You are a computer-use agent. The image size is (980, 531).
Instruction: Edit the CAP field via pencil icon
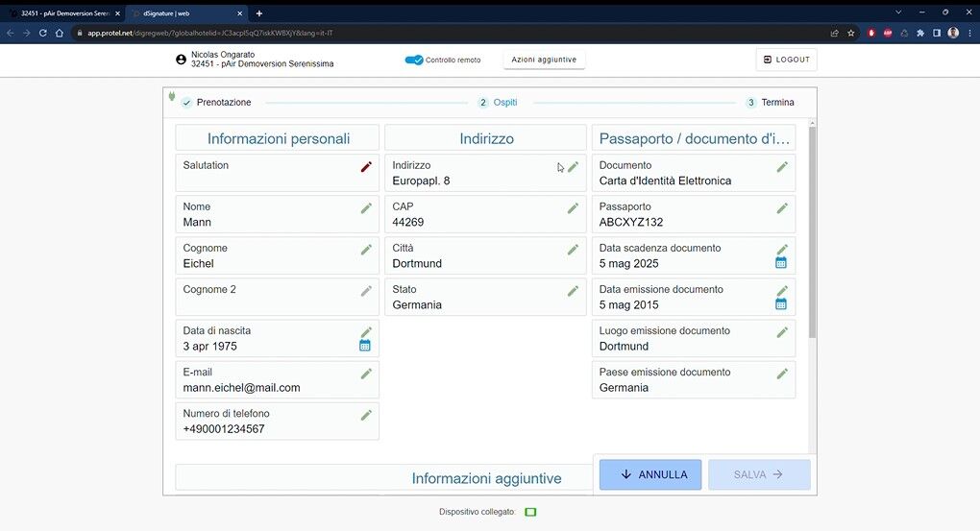tap(573, 208)
